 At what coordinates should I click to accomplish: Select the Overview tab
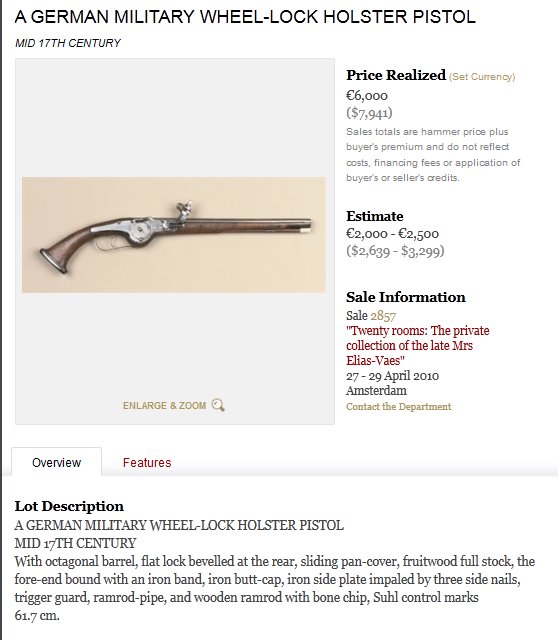click(x=56, y=462)
